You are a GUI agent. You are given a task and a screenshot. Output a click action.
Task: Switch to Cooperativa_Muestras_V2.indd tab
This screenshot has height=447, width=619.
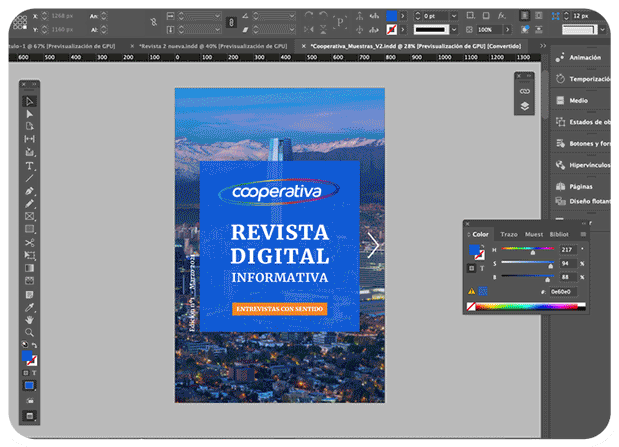[x=416, y=46]
